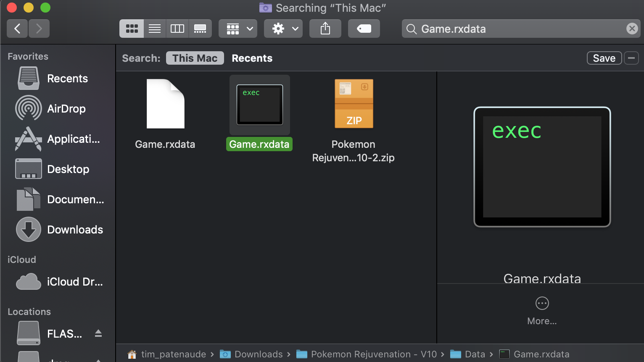Eject the FLAS... drive

[x=98, y=333]
